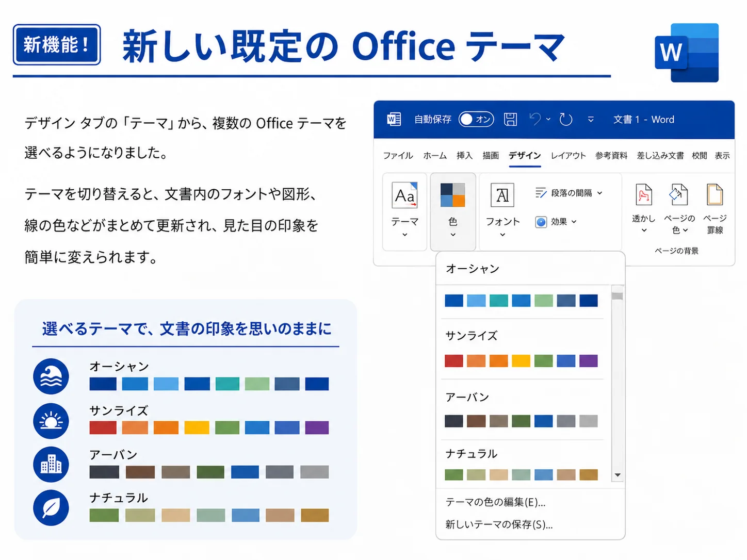
Task: Select the デザイン tab
Action: coord(525,155)
